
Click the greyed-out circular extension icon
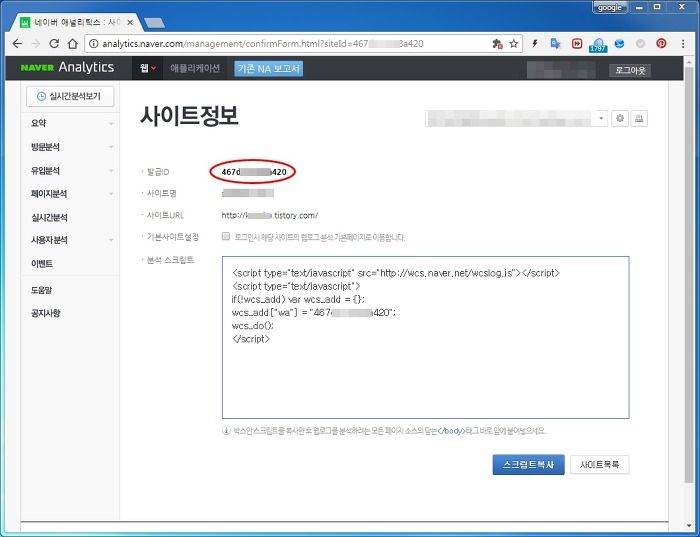pos(640,43)
